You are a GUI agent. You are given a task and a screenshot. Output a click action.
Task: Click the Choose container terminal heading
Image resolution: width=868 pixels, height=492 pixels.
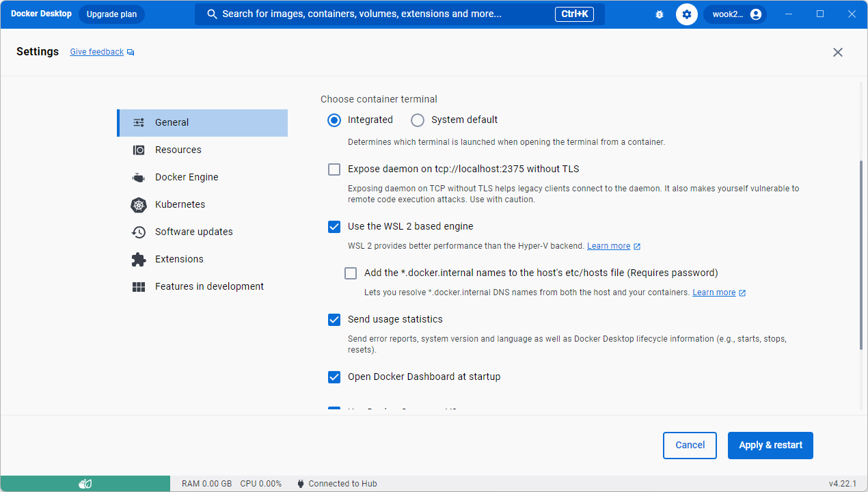(x=379, y=99)
